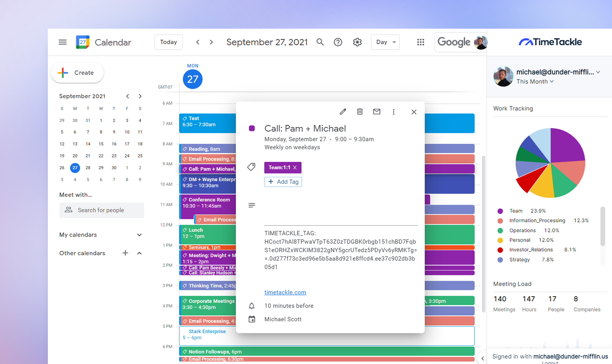The width and height of the screenshot is (612, 364).
Task: Go to previous day arrow in header
Action: pyautogui.click(x=198, y=42)
